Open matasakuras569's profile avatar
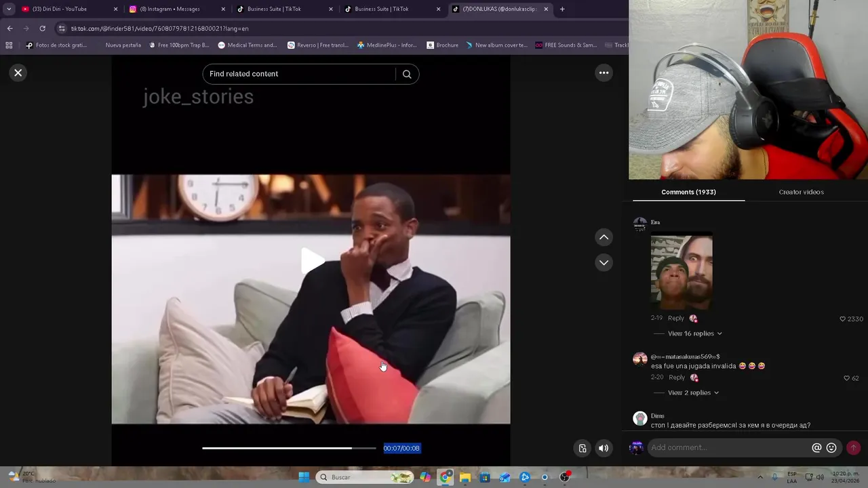The width and height of the screenshot is (868, 488). click(639, 359)
